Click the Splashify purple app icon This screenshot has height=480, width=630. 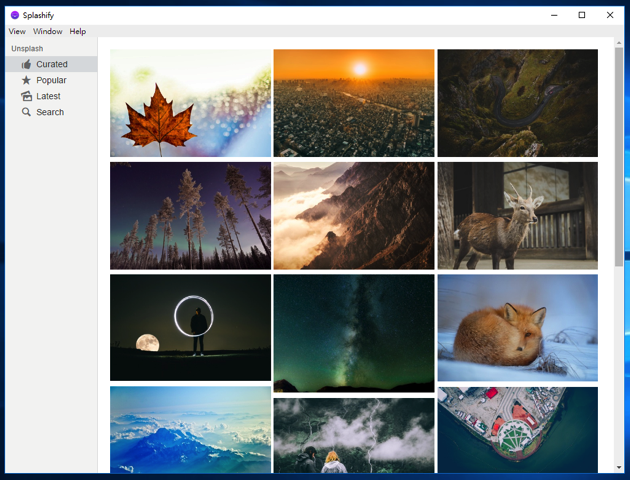coord(15,15)
